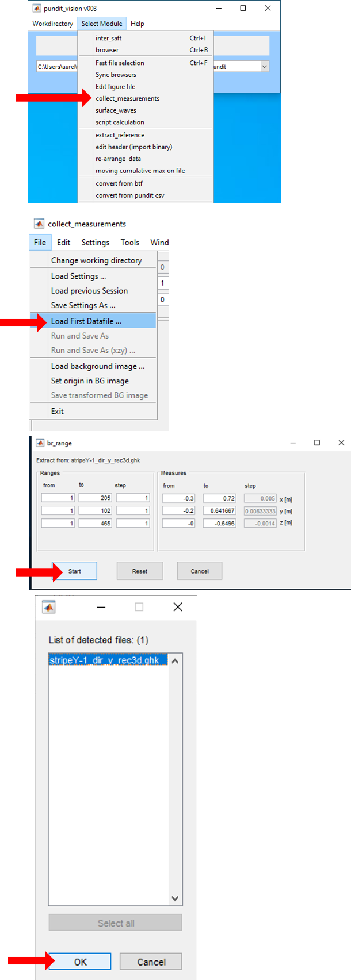Click Cancel in detected files dialog

pyautogui.click(x=151, y=962)
